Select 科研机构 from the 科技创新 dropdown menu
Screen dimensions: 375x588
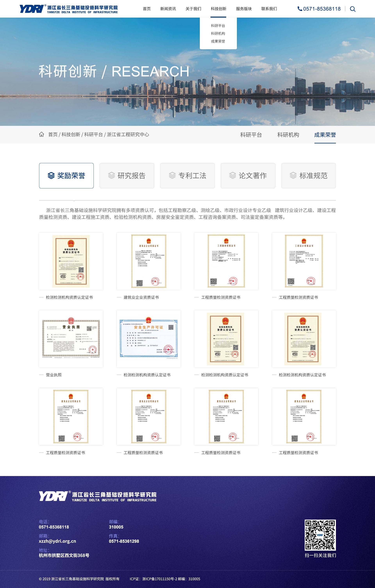point(218,34)
